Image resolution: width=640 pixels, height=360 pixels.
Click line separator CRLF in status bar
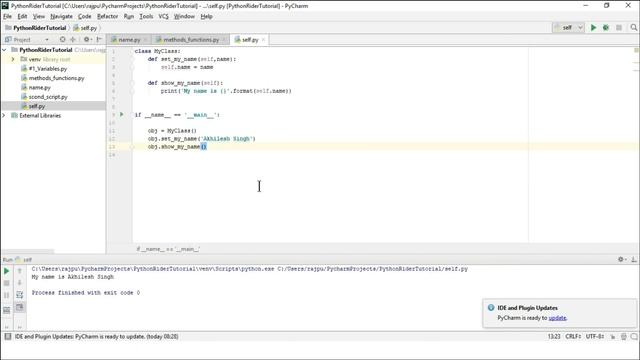[x=573, y=336]
